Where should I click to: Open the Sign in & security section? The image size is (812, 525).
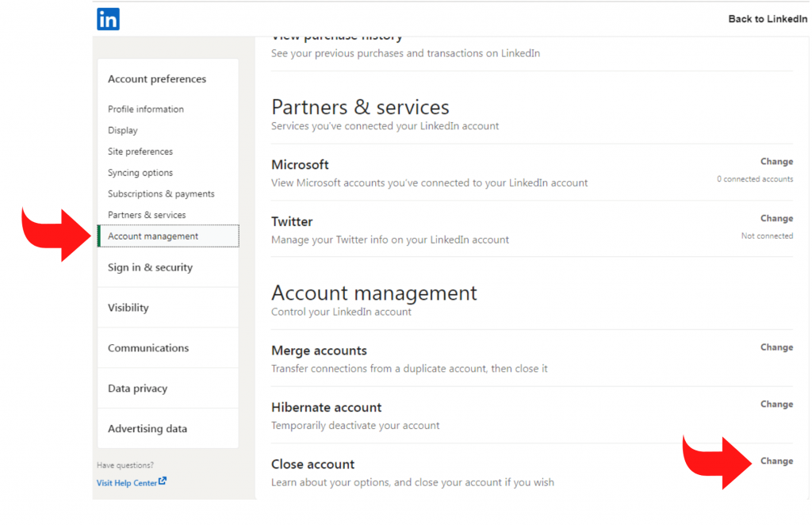pos(150,267)
